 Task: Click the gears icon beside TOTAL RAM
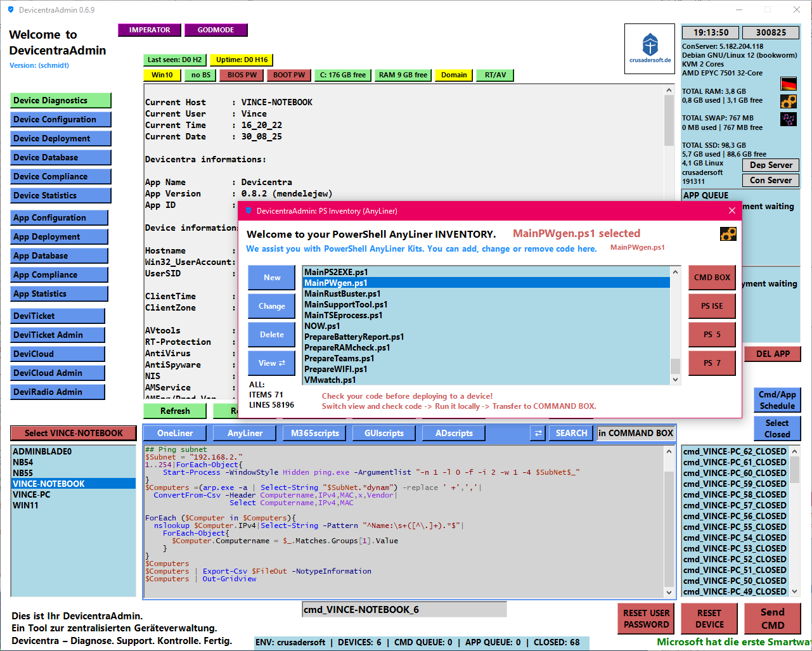pos(789,101)
